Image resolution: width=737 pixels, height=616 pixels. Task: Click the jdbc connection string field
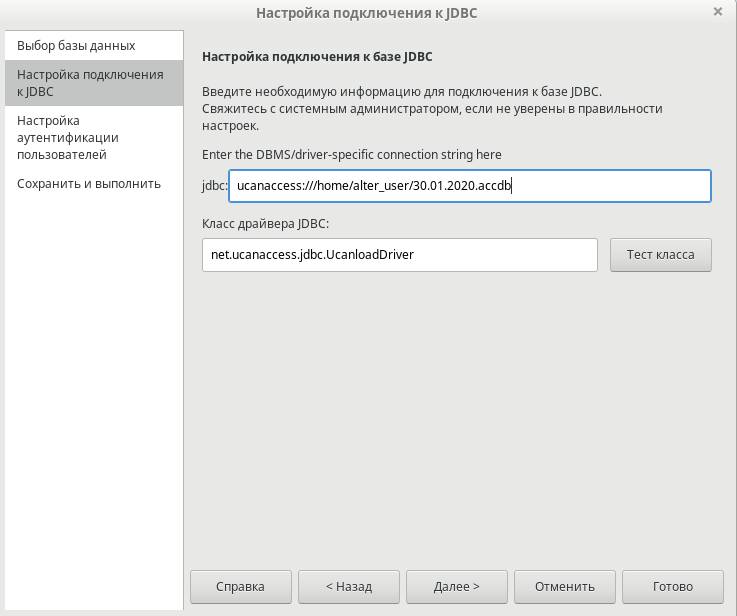click(x=470, y=186)
